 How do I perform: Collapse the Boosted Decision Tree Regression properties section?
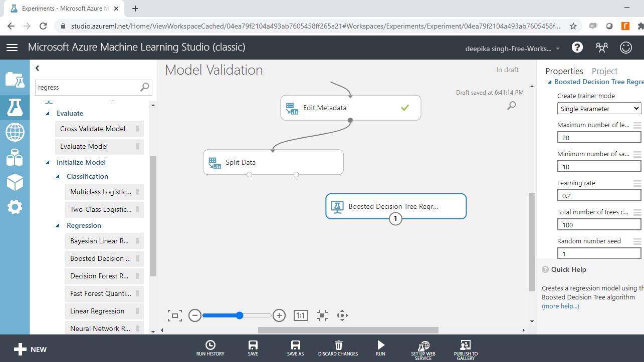pyautogui.click(x=549, y=82)
